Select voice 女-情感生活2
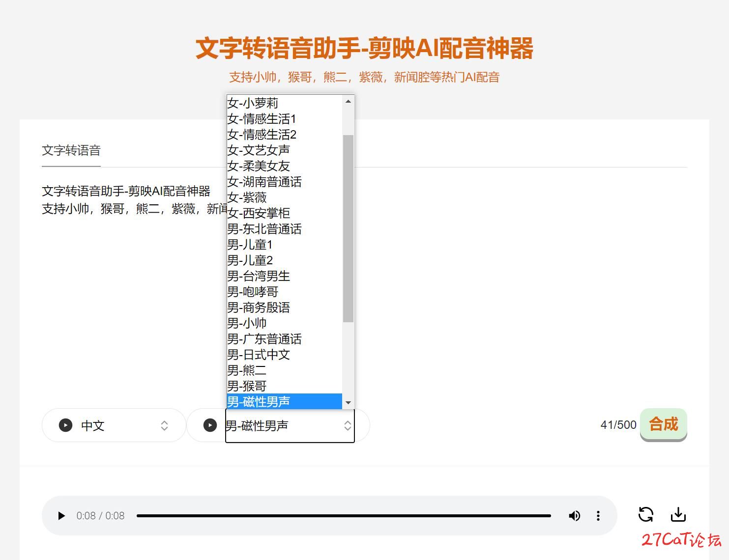This screenshot has height=560, width=729. coord(284,135)
